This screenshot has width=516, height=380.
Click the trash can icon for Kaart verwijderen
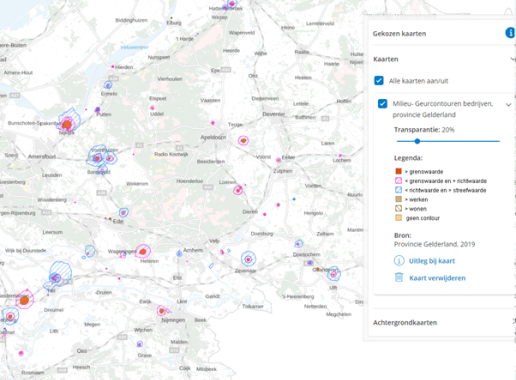[x=399, y=277]
